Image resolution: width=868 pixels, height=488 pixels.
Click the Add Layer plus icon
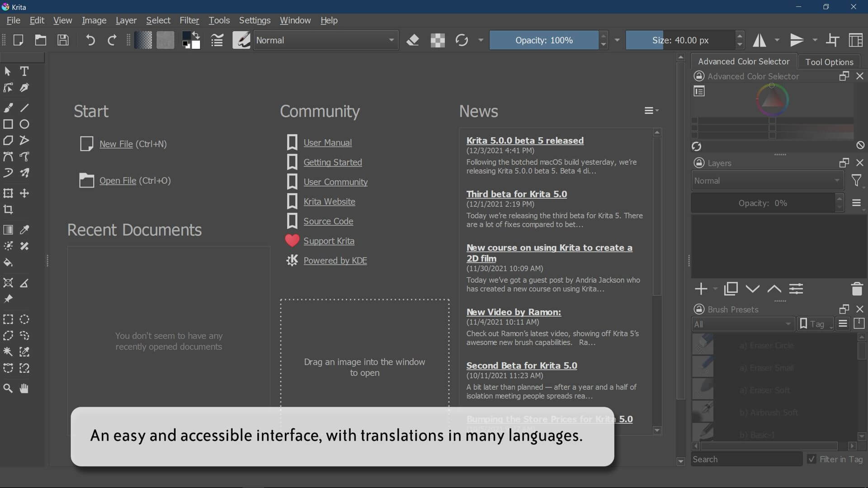[701, 289]
